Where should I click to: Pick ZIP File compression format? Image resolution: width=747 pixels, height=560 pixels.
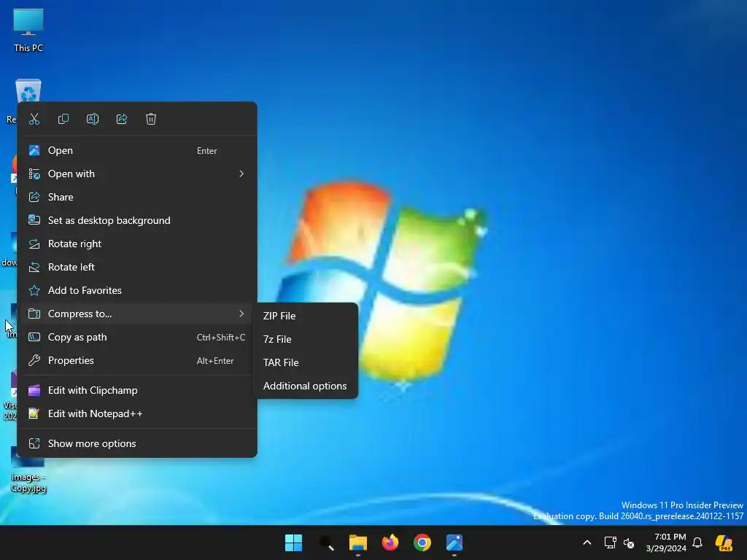point(306,316)
